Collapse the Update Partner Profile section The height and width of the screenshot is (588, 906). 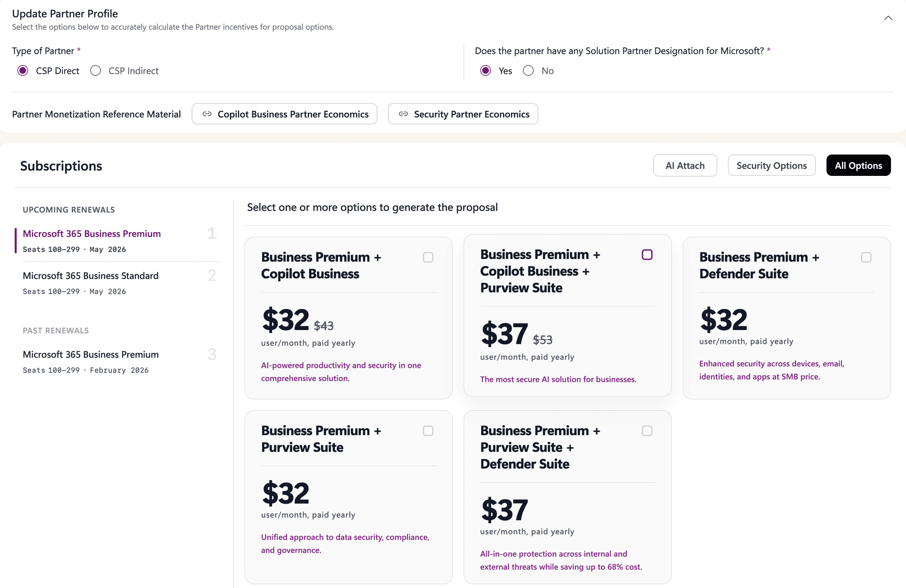[x=888, y=18]
